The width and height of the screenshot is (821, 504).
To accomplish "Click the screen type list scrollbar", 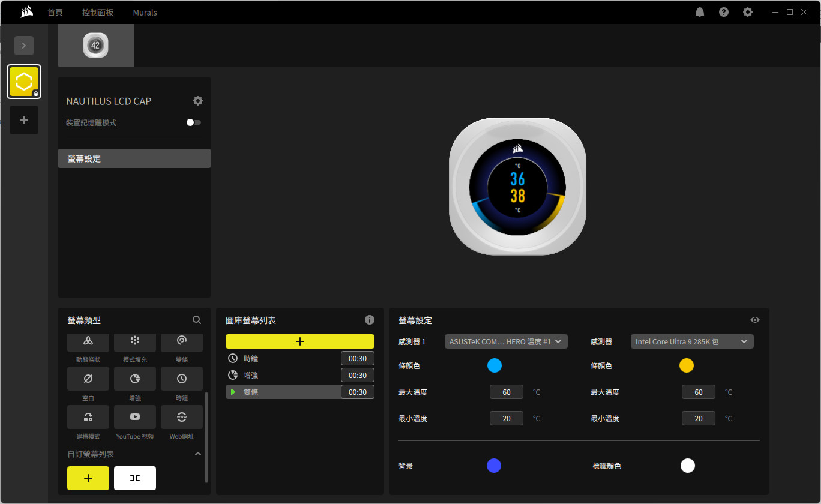I will [206, 437].
